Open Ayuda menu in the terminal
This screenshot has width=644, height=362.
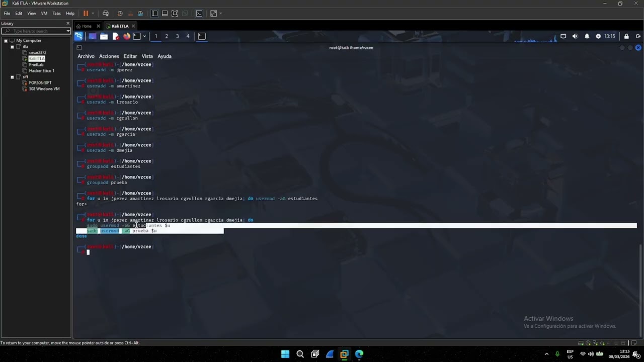point(165,56)
